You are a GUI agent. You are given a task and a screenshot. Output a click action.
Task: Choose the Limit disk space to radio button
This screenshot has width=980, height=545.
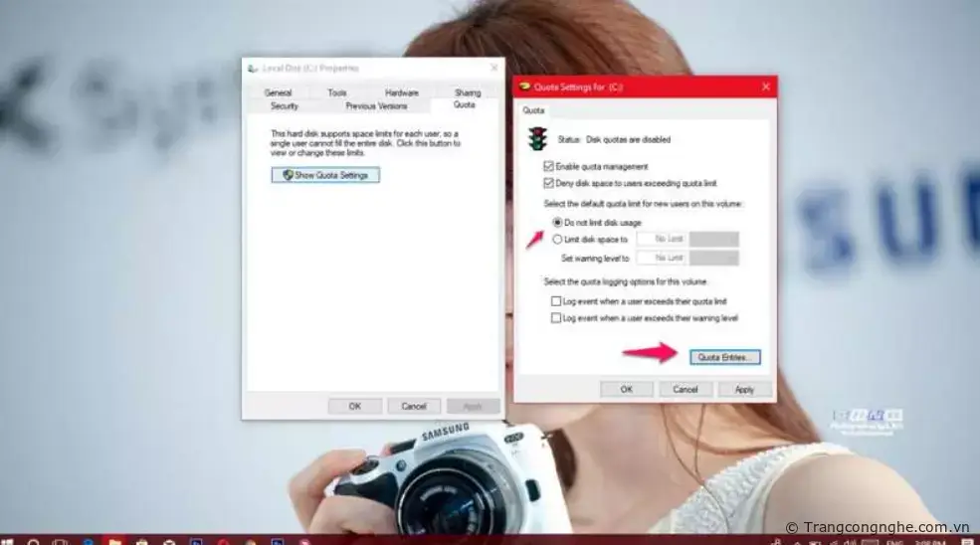[557, 239]
